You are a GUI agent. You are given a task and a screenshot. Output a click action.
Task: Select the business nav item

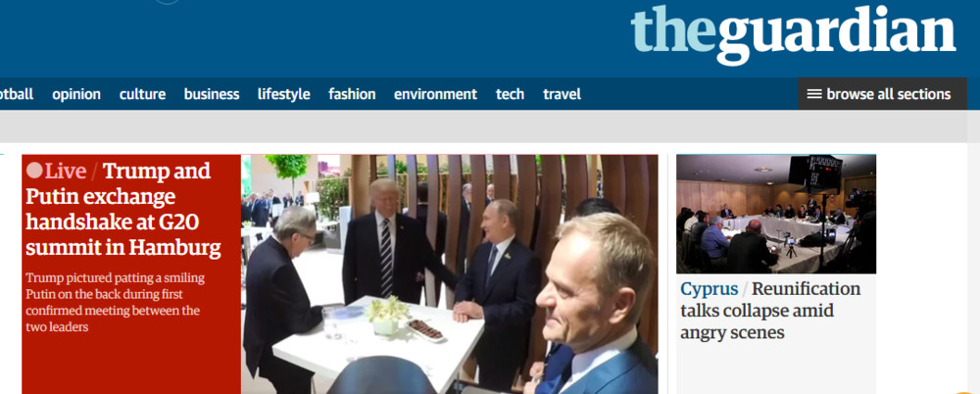pos(212,94)
